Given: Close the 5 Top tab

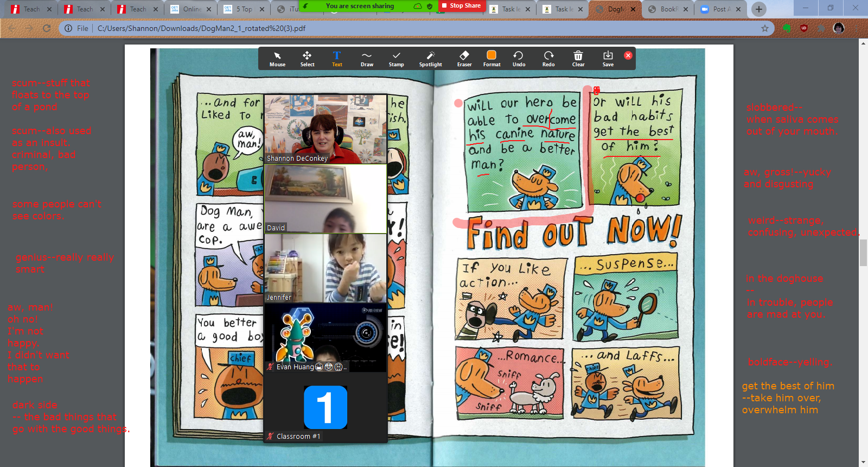Looking at the screenshot, I should pyautogui.click(x=262, y=9).
